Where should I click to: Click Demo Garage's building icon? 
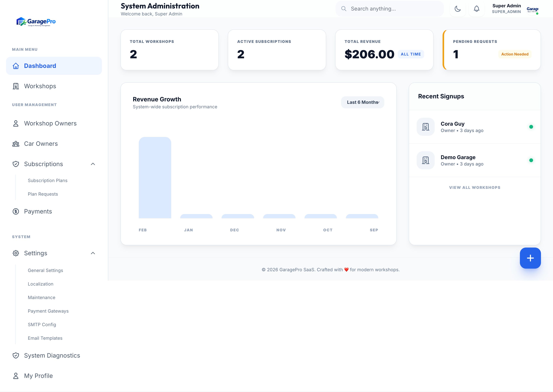(425, 160)
